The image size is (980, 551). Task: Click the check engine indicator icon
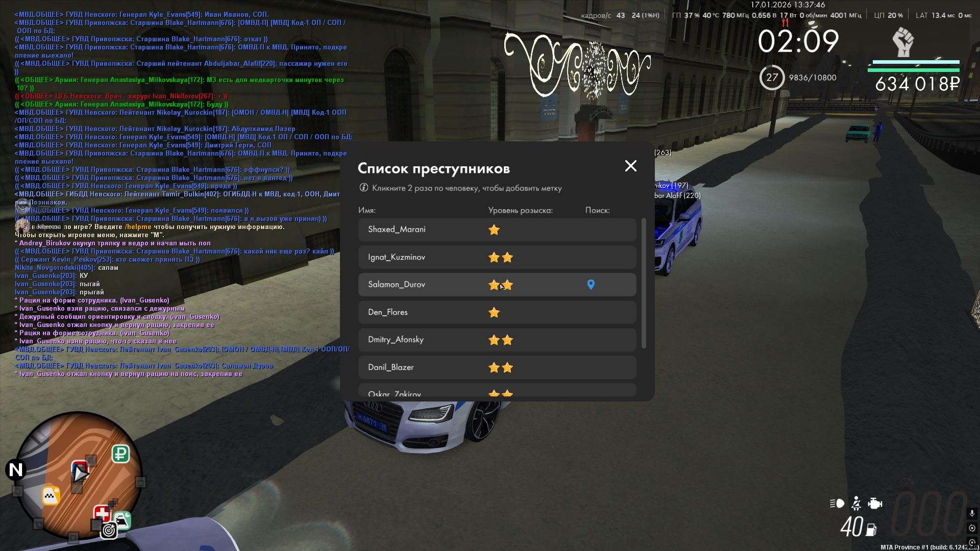pos(875,504)
